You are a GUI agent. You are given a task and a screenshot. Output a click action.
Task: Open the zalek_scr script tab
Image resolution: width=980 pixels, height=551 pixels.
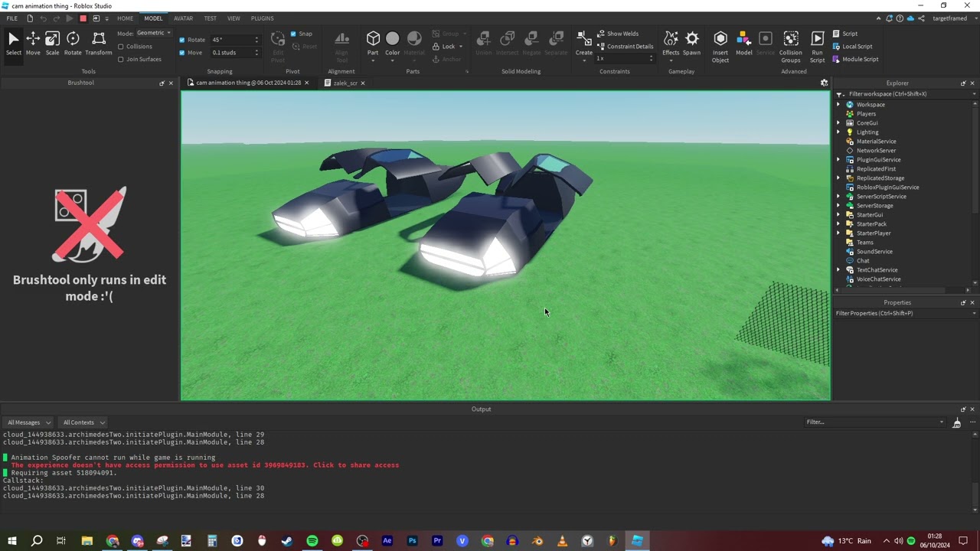[345, 83]
